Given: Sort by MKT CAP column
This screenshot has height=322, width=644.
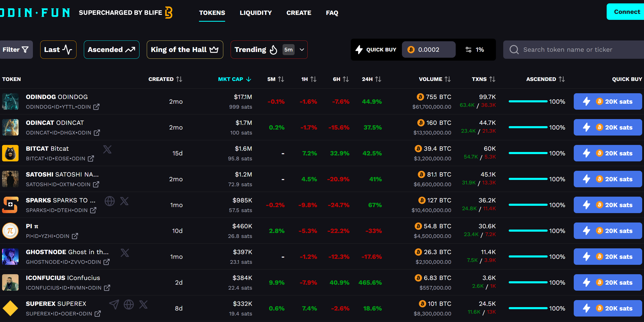Looking at the screenshot, I should [235, 79].
